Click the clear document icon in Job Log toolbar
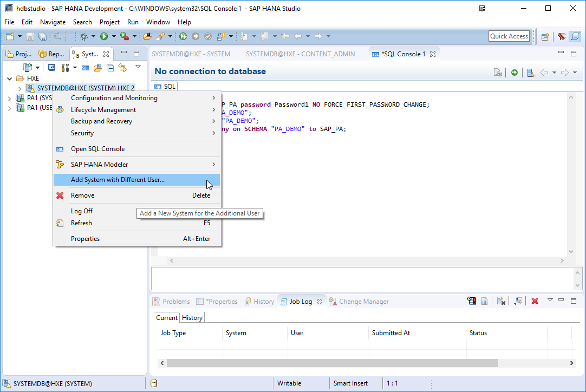586x392 pixels. pos(501,301)
